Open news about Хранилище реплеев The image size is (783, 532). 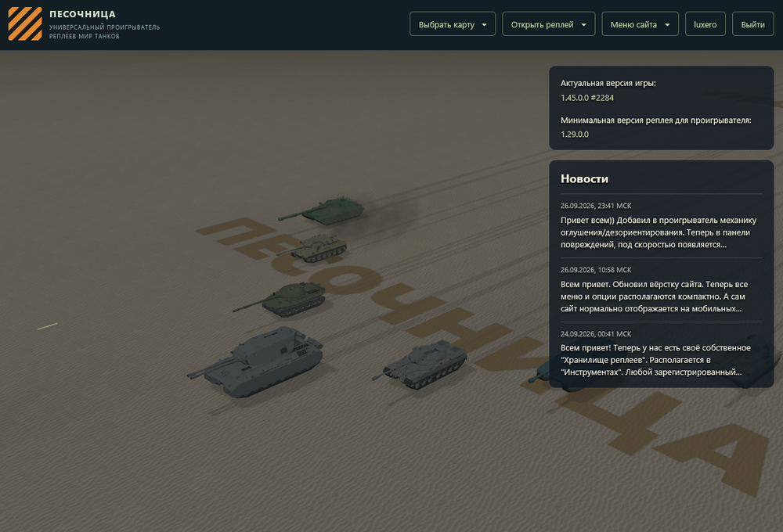point(655,360)
